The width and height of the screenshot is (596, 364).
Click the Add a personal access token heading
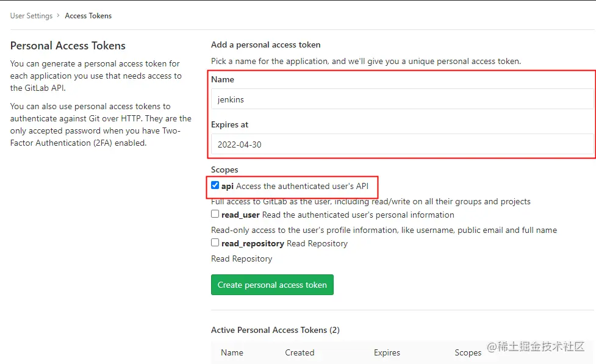click(265, 45)
